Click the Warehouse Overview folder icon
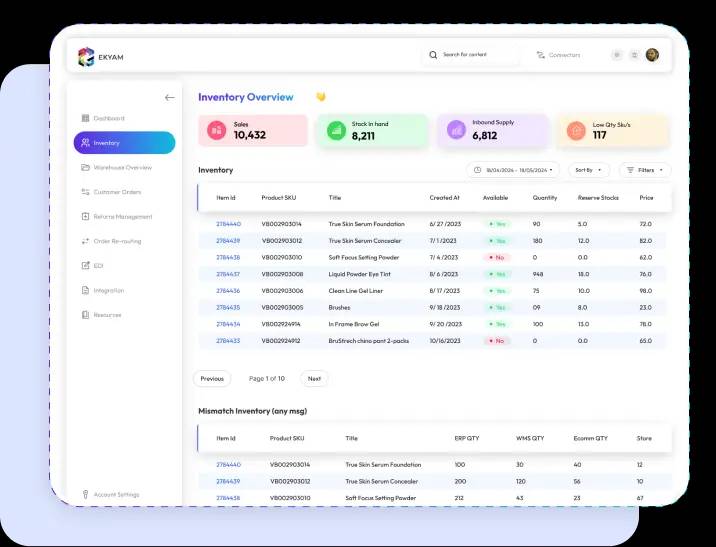The height and width of the screenshot is (547, 716). point(85,168)
